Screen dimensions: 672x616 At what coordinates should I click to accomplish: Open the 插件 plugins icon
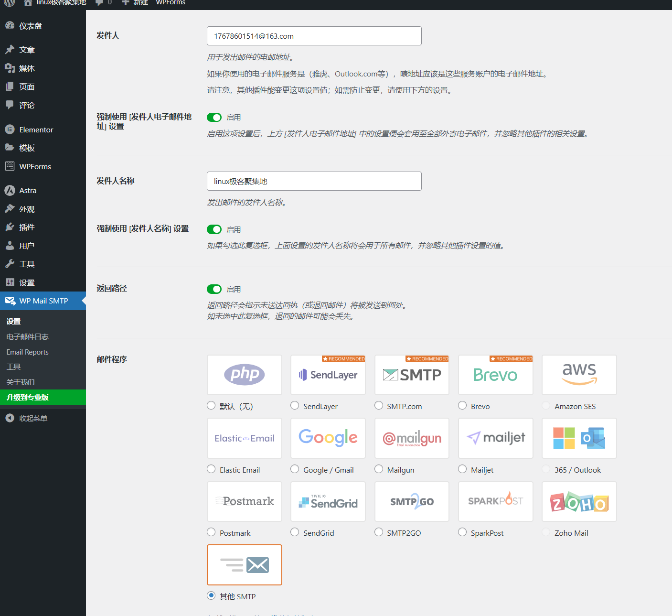pyautogui.click(x=10, y=227)
